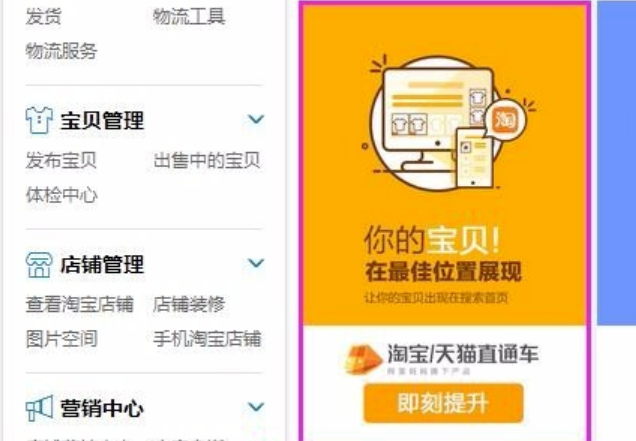
Task: Collapse the 宝贝管理 section chevron
Action: pos(256,119)
